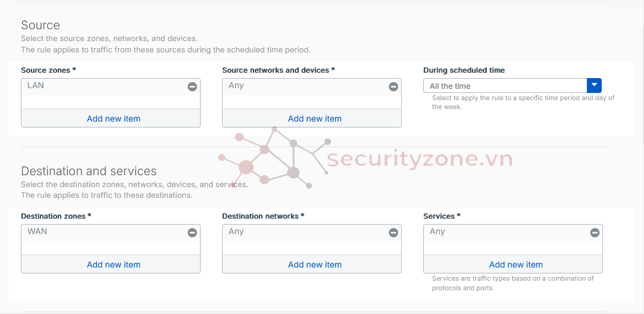Add new item to Source zones

pos(114,119)
